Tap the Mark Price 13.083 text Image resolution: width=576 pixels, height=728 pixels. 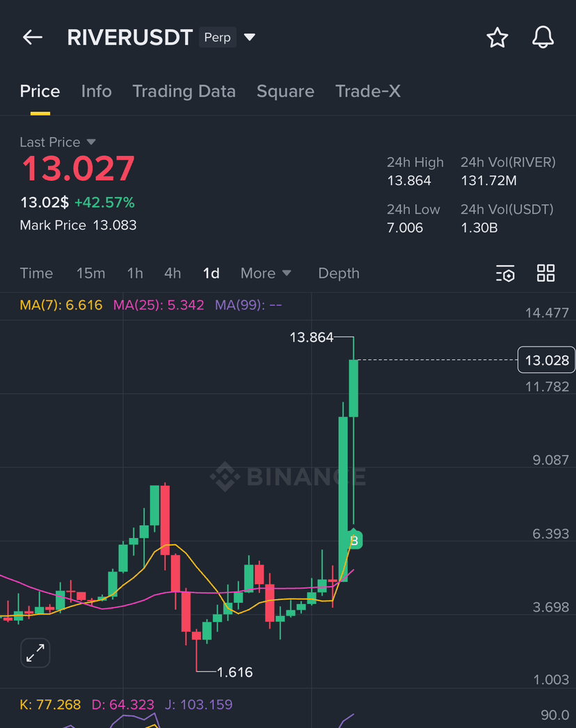tap(78, 225)
